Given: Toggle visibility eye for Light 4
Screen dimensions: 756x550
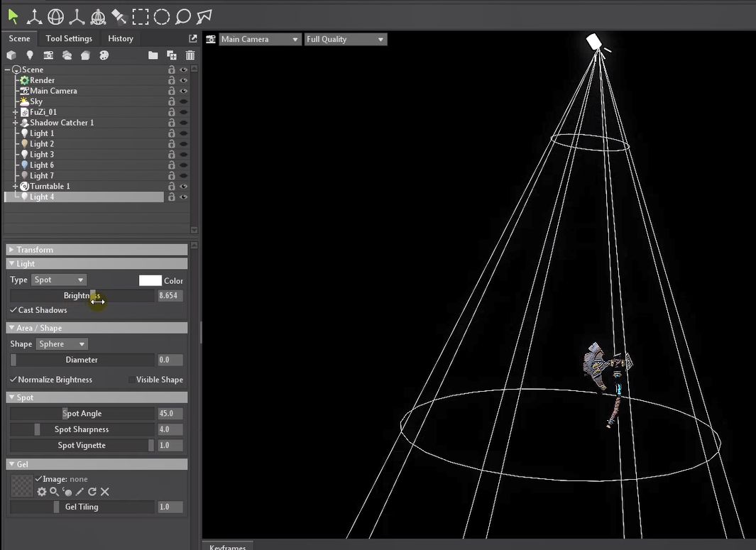Looking at the screenshot, I should coord(184,197).
